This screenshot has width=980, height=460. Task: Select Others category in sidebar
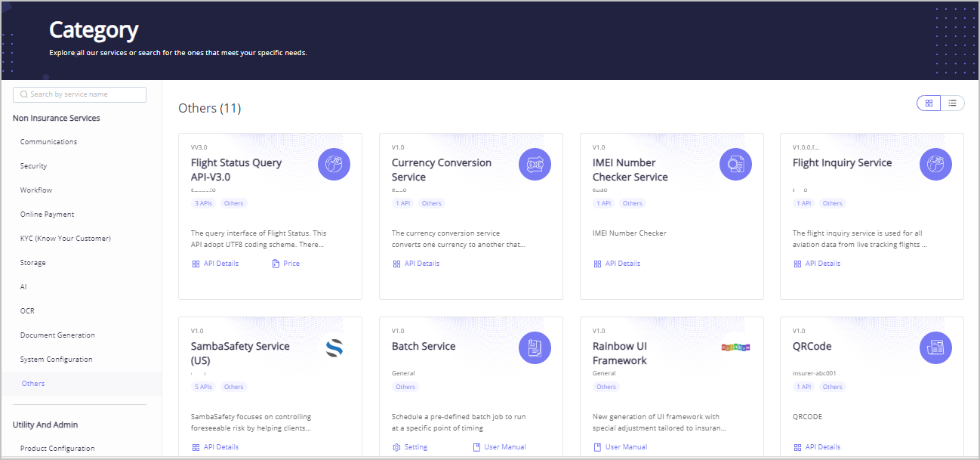point(81,384)
